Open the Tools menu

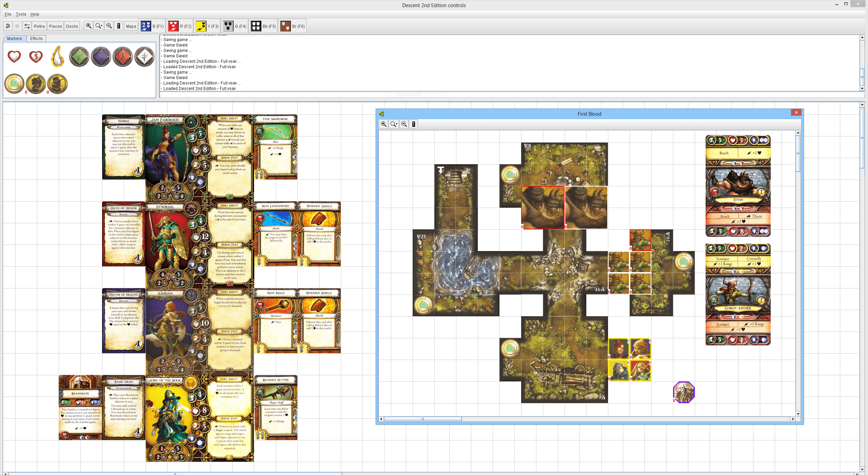[x=21, y=14]
